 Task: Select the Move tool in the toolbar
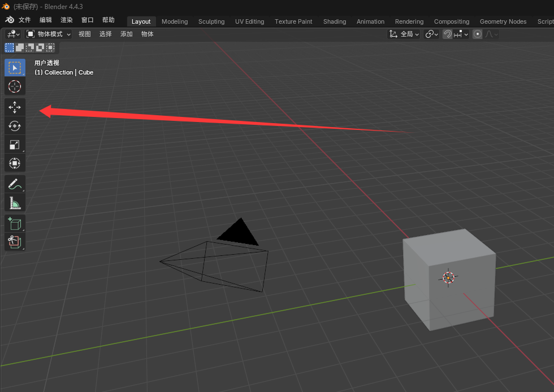pos(15,107)
